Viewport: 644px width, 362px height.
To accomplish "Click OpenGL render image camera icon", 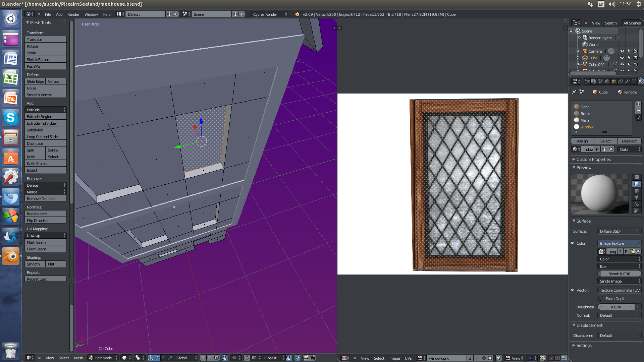I will pos(306,358).
